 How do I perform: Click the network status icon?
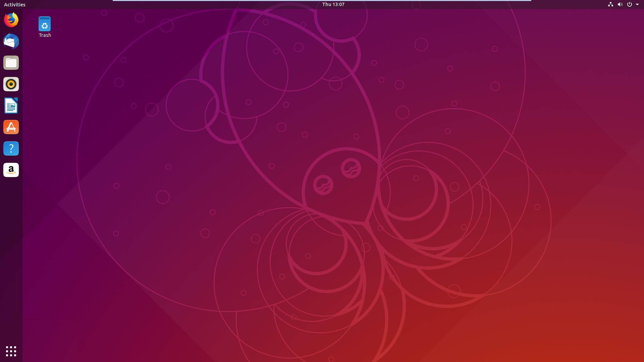(x=610, y=4)
